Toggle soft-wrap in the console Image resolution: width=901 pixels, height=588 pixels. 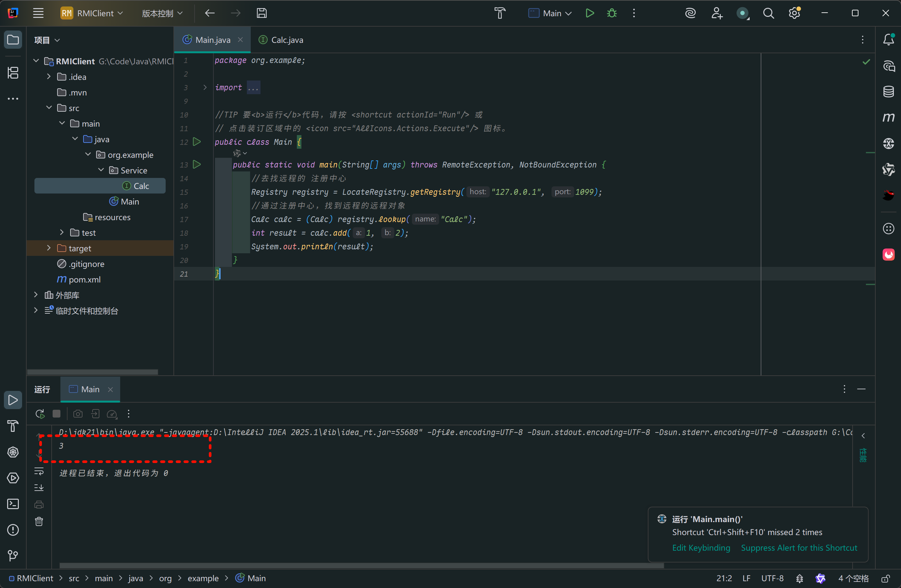point(39,471)
